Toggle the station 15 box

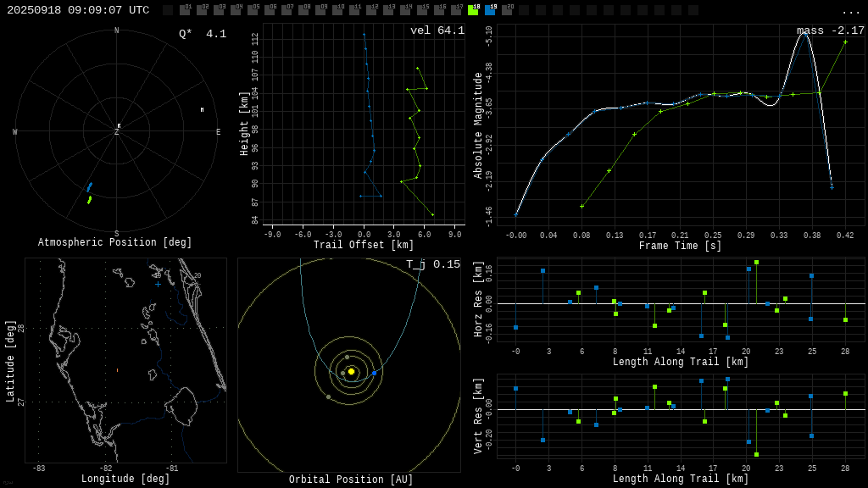(422, 10)
